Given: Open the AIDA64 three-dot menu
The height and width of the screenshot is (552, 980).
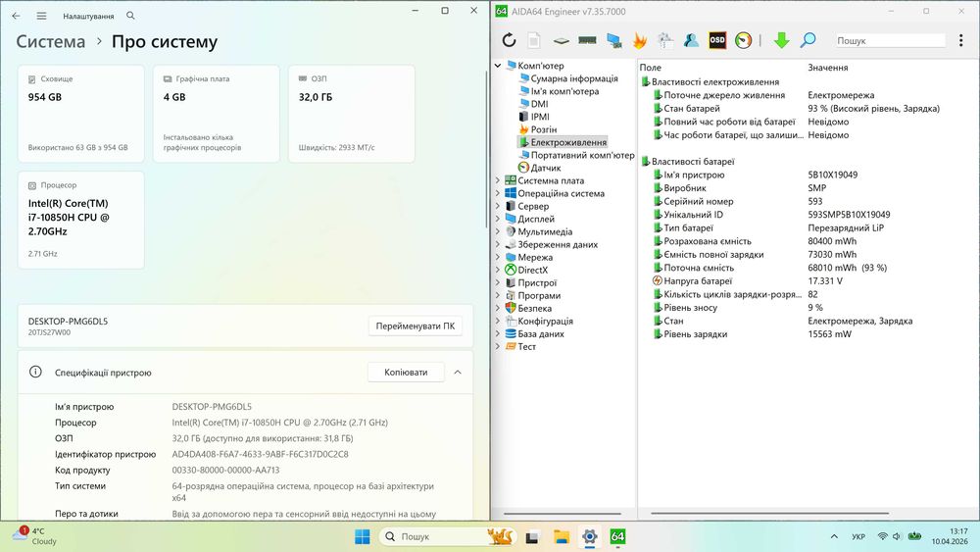Looking at the screenshot, I should tap(960, 40).
